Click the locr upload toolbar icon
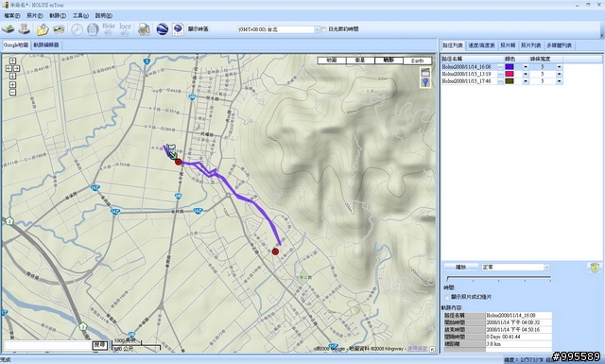Viewport: 605px width, 364px height. point(125,29)
